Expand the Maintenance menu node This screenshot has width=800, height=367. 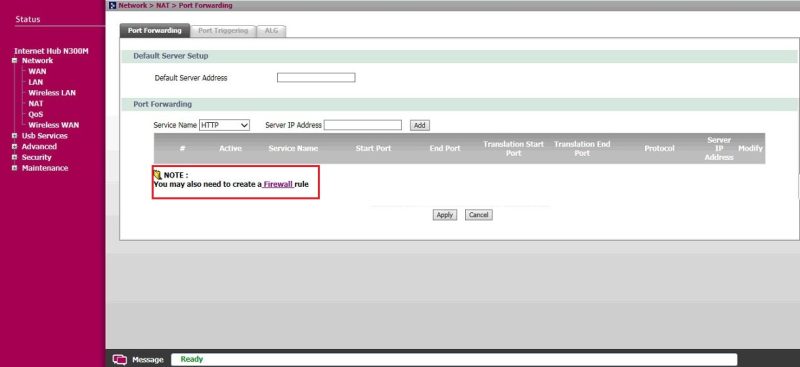pyautogui.click(x=15, y=168)
